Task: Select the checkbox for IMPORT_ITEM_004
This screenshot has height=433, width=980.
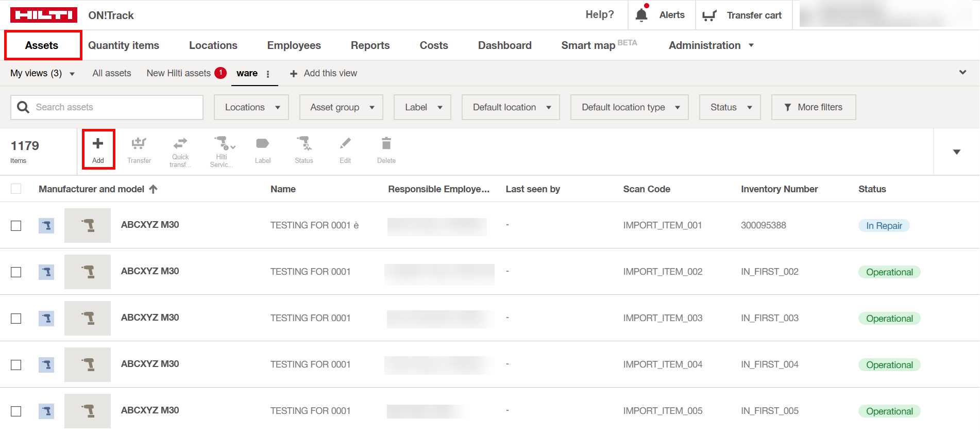Action: coord(16,365)
